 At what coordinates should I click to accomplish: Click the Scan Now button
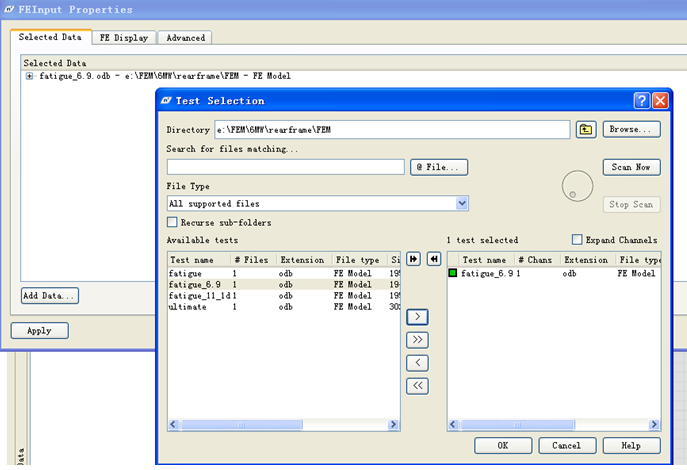pos(631,167)
